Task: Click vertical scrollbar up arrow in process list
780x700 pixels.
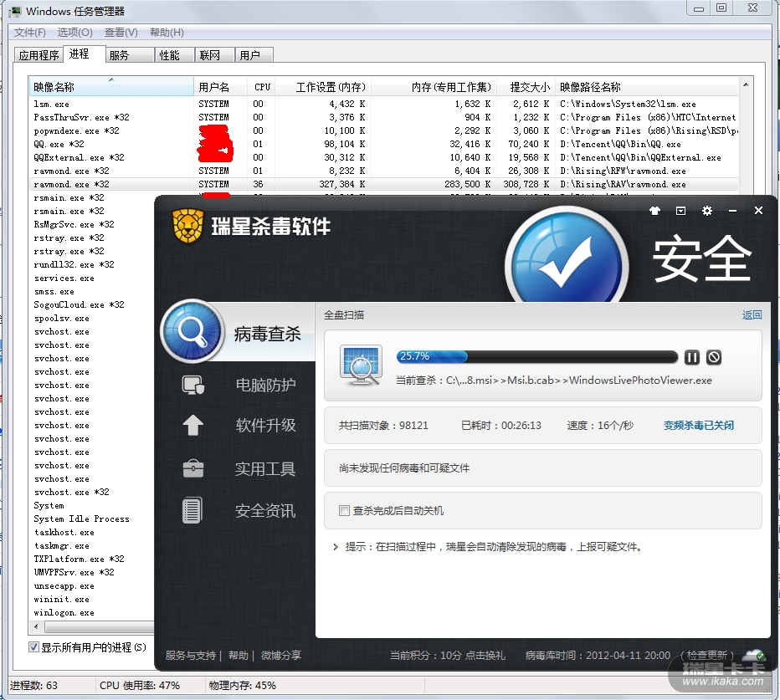Action: (x=746, y=85)
